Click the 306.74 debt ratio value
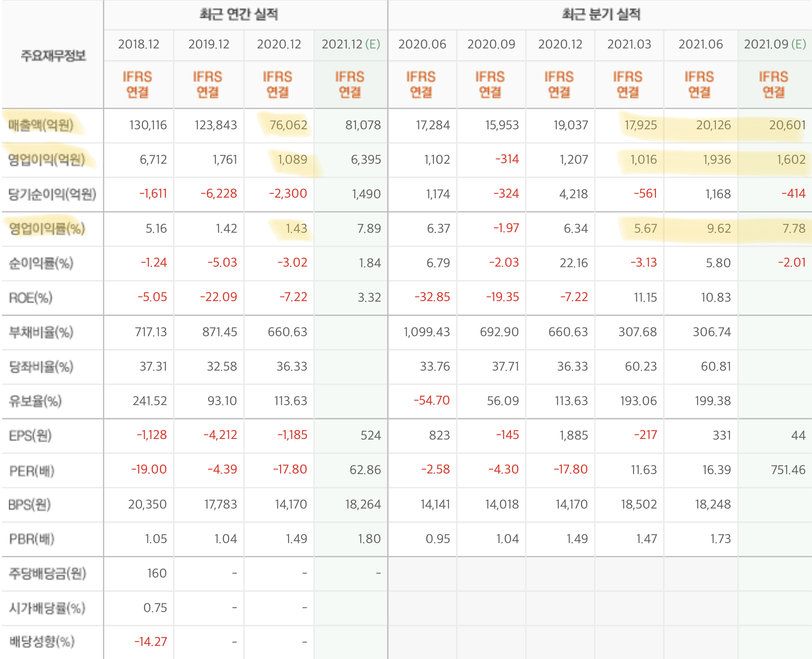 click(712, 332)
